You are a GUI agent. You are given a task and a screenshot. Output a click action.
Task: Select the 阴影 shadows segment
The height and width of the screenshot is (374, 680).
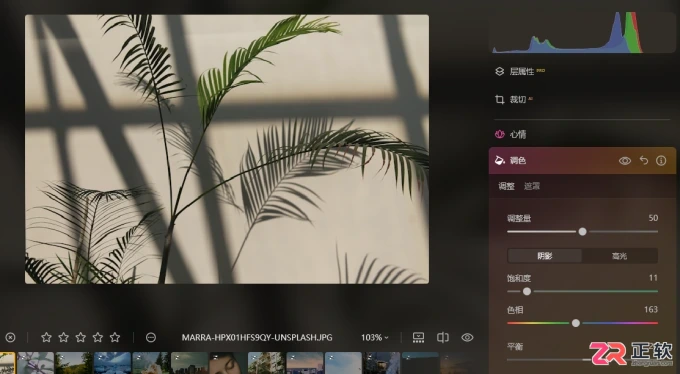pos(545,256)
